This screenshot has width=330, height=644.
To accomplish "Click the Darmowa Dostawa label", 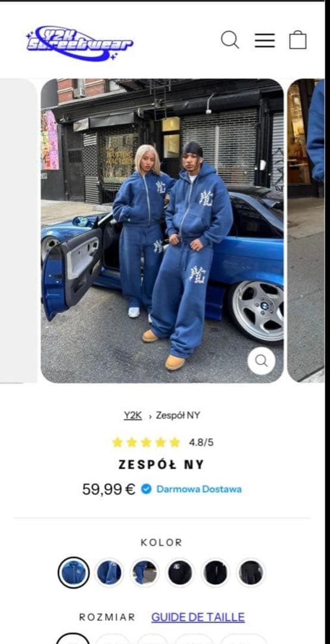I will point(199,489).
